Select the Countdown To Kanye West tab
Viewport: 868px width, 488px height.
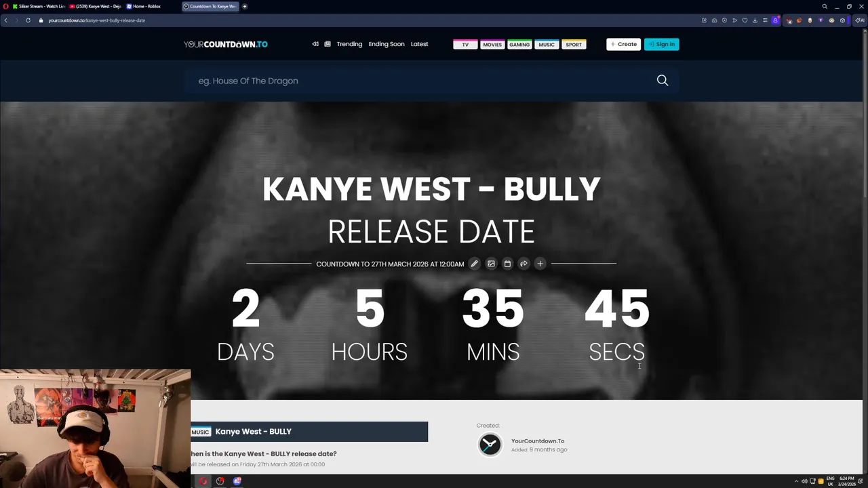(210, 6)
